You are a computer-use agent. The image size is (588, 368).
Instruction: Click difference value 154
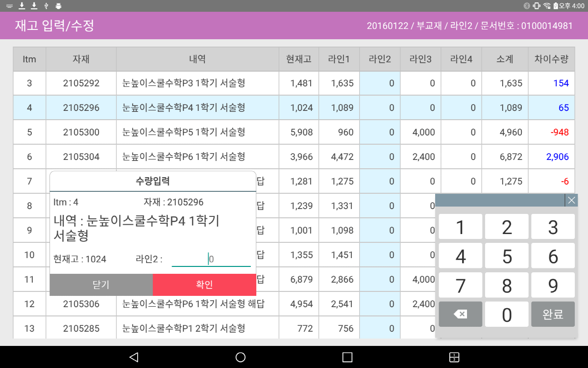point(561,83)
